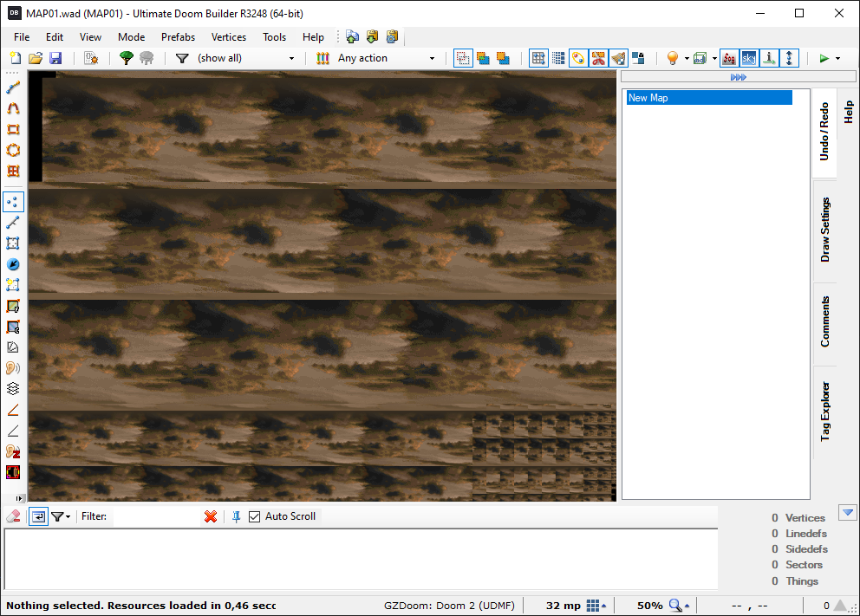
Task: Select the Sound Environment mode ear icon
Action: 12,451
